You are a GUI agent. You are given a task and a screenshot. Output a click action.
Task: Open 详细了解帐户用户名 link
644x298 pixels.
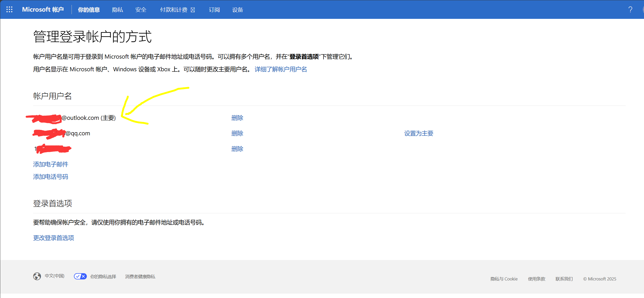tap(281, 69)
